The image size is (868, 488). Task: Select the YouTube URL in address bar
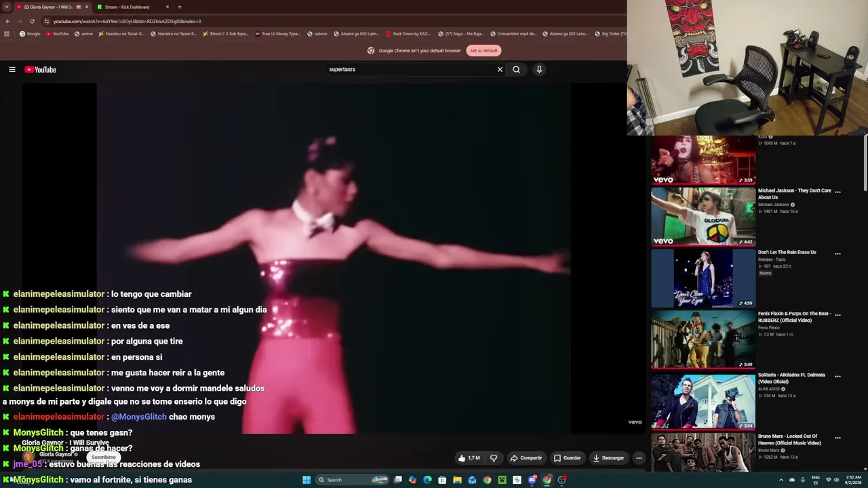tap(127, 21)
